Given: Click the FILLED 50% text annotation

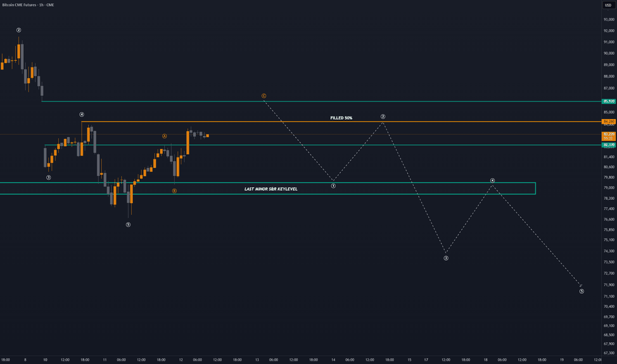Looking at the screenshot, I should coord(341,118).
